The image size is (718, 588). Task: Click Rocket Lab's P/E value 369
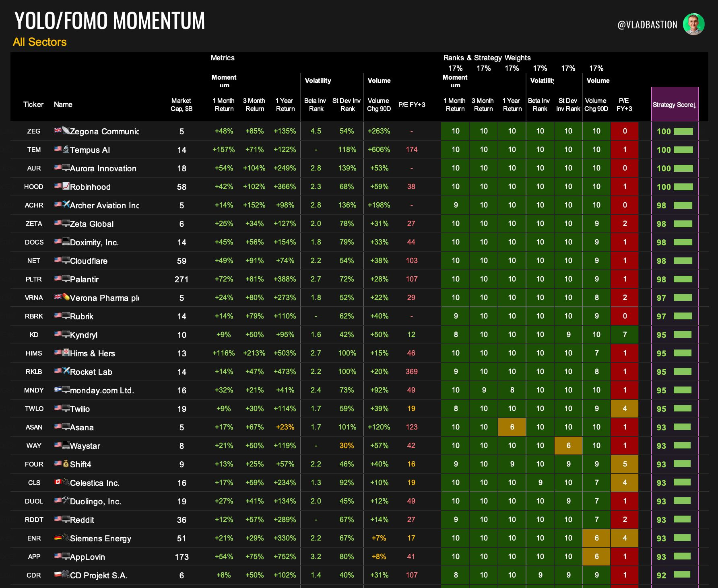pos(411,372)
